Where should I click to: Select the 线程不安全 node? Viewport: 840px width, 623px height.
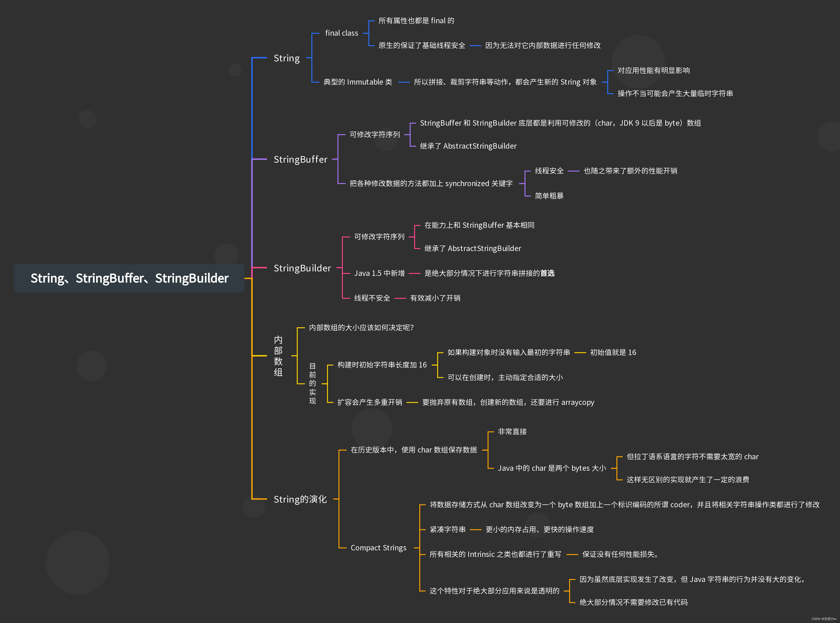tap(372, 298)
